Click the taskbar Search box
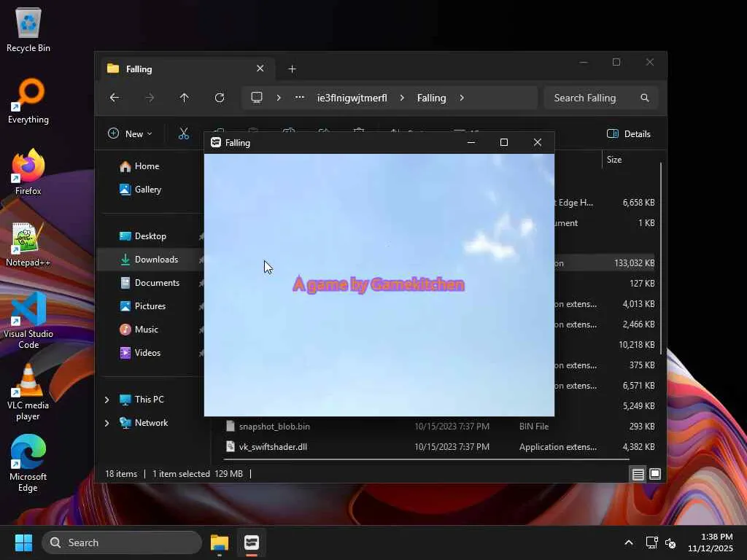The image size is (747, 560). [x=122, y=542]
